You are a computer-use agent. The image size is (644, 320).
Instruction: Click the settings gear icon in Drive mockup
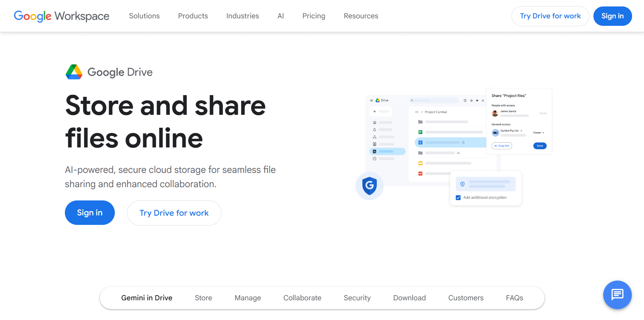471,101
